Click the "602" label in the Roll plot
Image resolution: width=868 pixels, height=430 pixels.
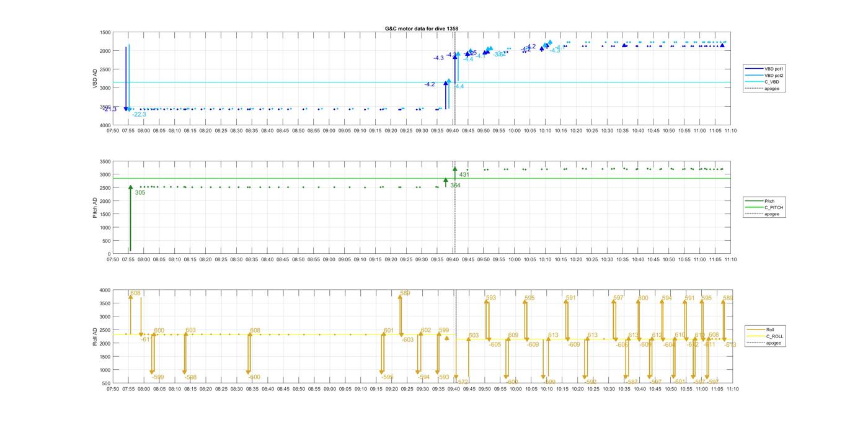click(426, 330)
